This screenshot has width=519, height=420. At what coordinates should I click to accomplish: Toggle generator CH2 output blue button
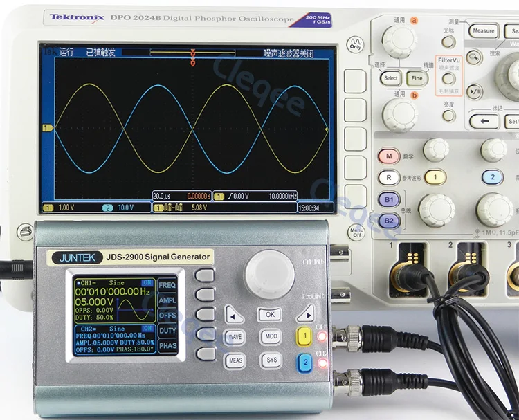click(x=305, y=363)
